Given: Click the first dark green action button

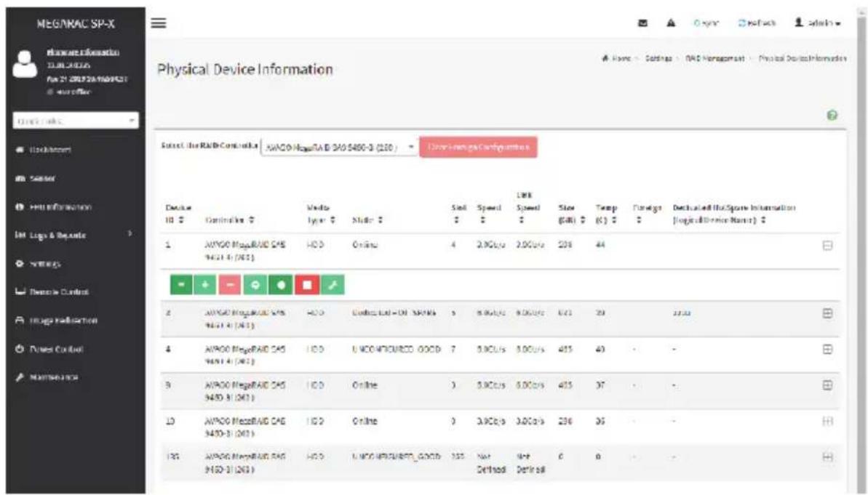Looking at the screenshot, I should 182,285.
